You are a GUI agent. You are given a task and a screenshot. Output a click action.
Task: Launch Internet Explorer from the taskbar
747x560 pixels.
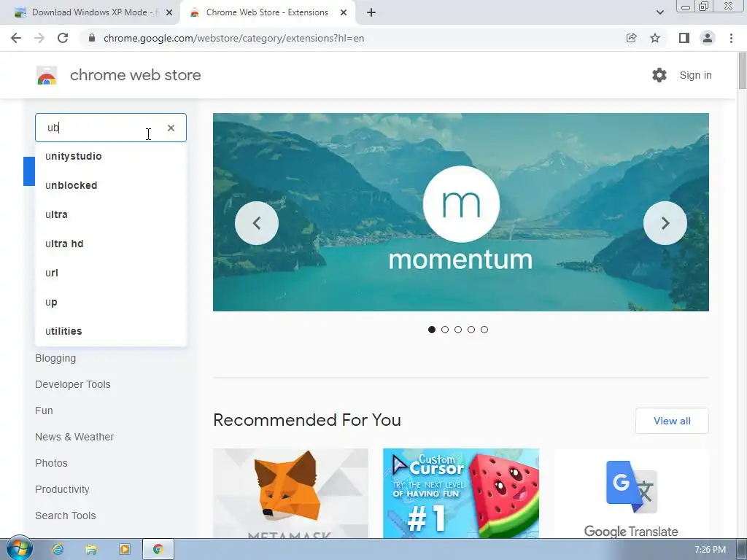[58, 550]
